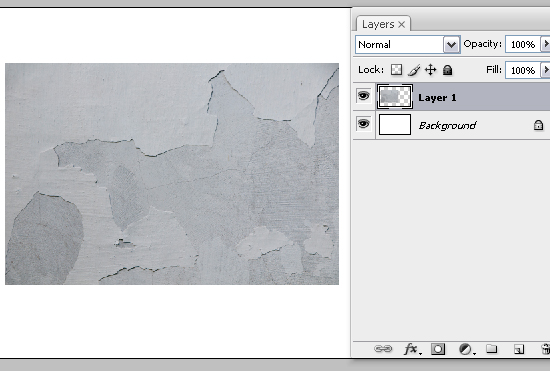
Task: Switch to the Layers tab
Action: (378, 24)
